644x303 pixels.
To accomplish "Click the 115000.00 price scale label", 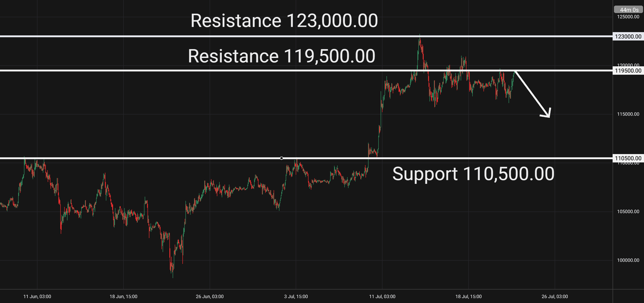I will click(x=628, y=114).
